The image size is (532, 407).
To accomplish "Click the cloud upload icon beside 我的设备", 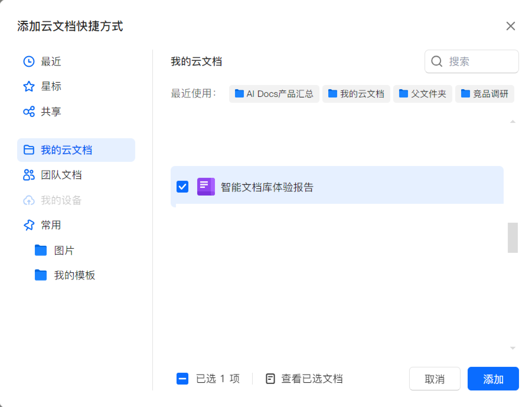I will [29, 200].
